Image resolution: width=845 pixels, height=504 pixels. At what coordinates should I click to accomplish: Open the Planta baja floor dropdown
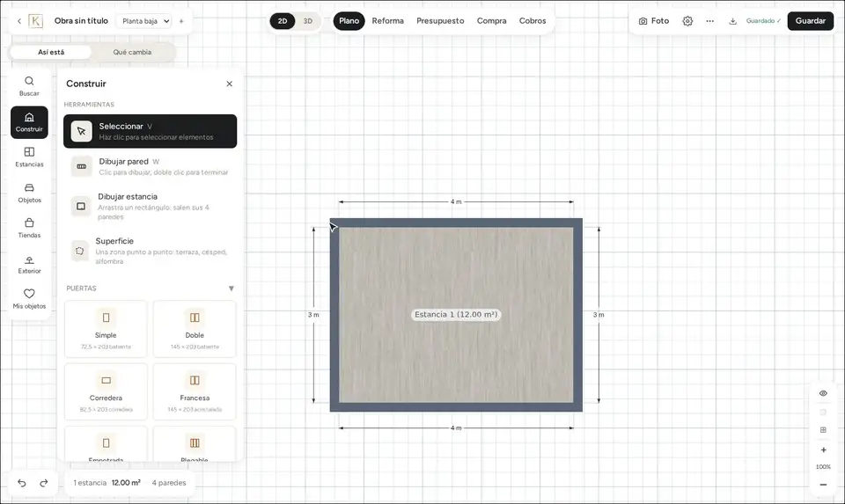(x=145, y=21)
